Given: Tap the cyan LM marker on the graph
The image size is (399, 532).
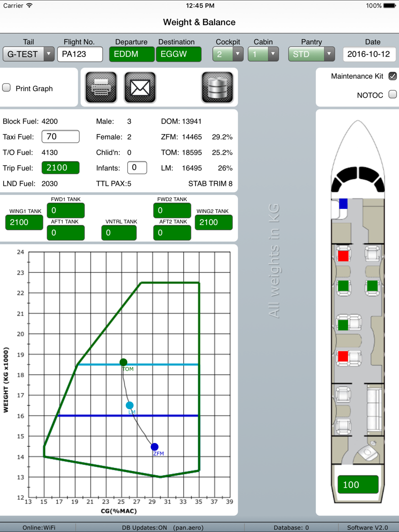Looking at the screenshot, I should 130,405.
